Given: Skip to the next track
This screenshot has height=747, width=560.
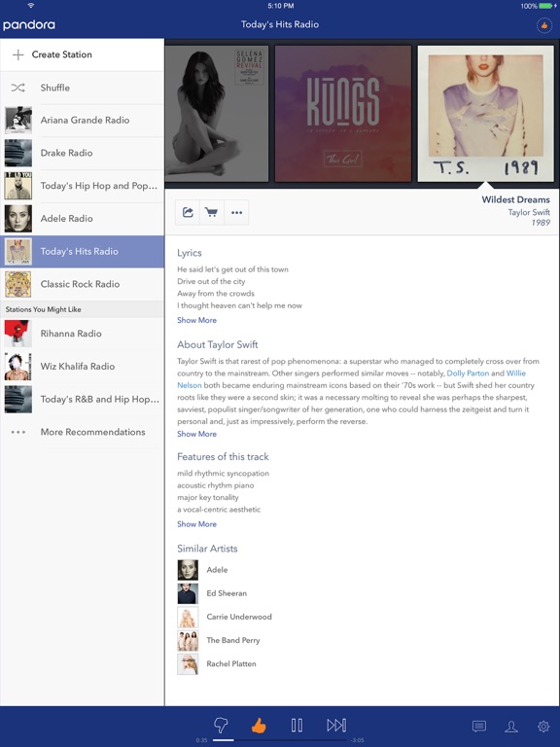Looking at the screenshot, I should coord(336,725).
